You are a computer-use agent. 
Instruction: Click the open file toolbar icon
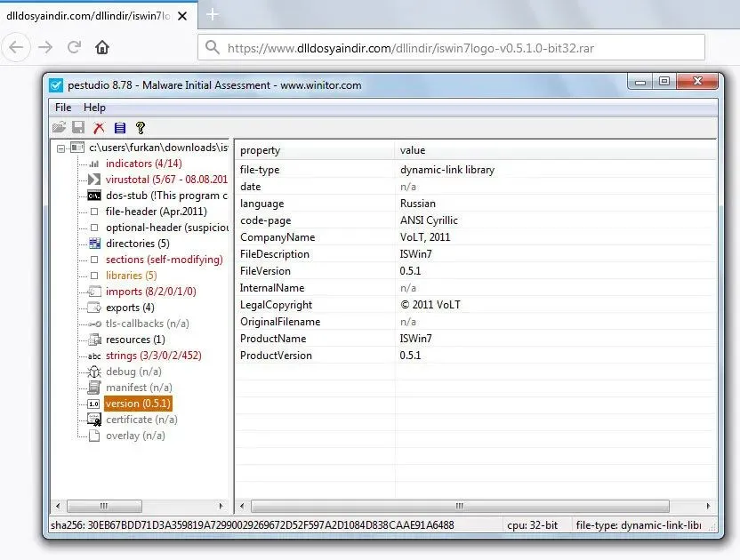pos(59,128)
